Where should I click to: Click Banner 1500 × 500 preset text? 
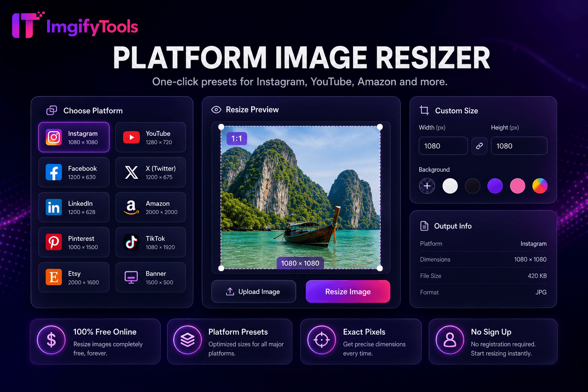159,278
